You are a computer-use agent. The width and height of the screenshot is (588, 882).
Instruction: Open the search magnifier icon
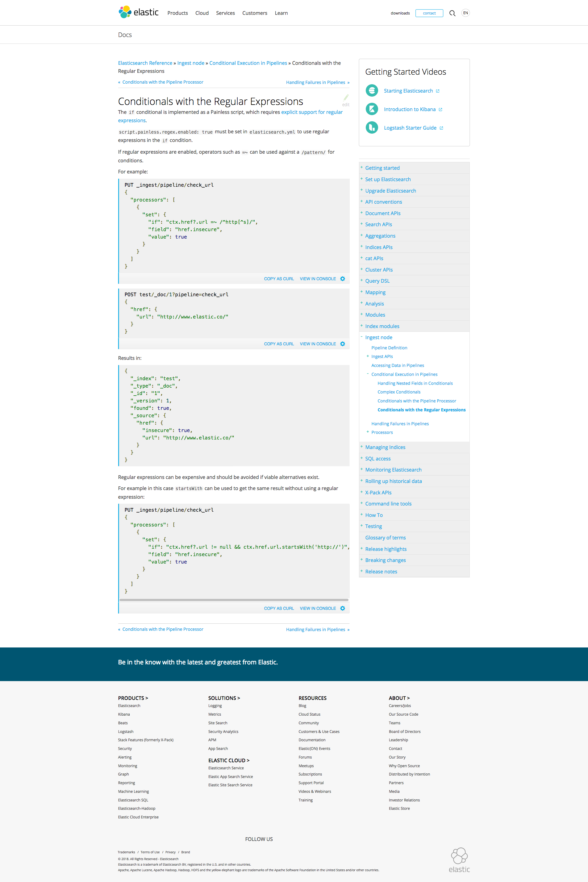[x=452, y=13]
